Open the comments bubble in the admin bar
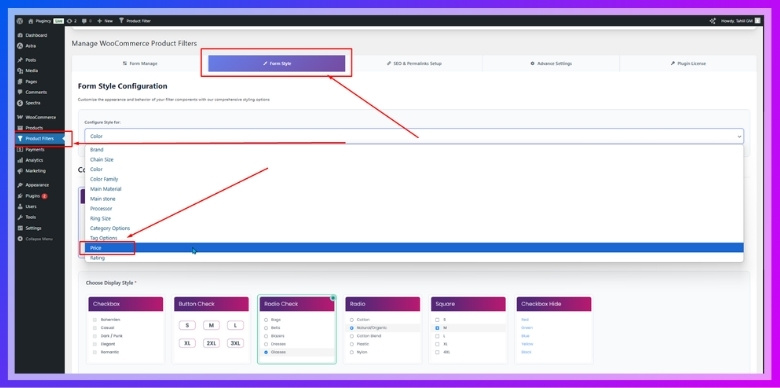 tap(84, 21)
